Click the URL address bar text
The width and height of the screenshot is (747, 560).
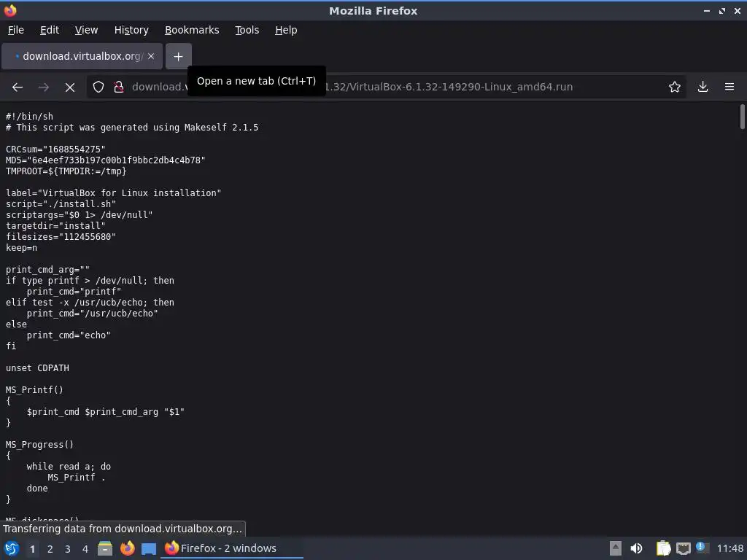(352, 87)
